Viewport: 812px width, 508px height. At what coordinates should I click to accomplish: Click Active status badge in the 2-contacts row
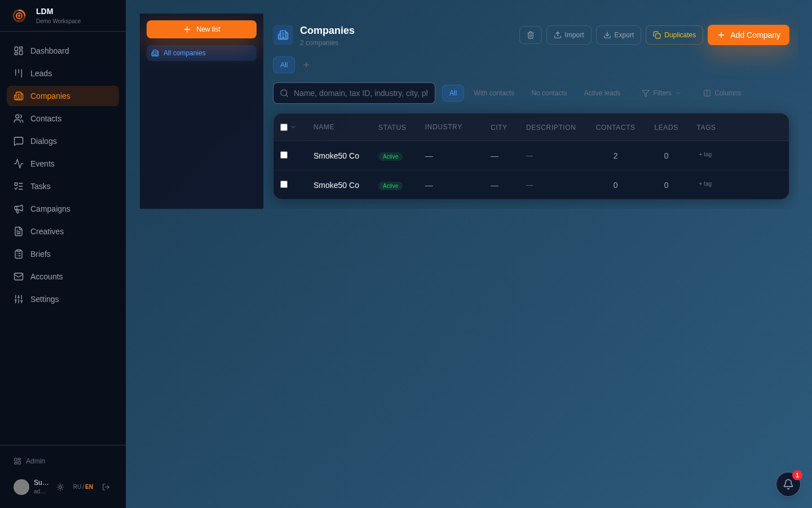390,156
